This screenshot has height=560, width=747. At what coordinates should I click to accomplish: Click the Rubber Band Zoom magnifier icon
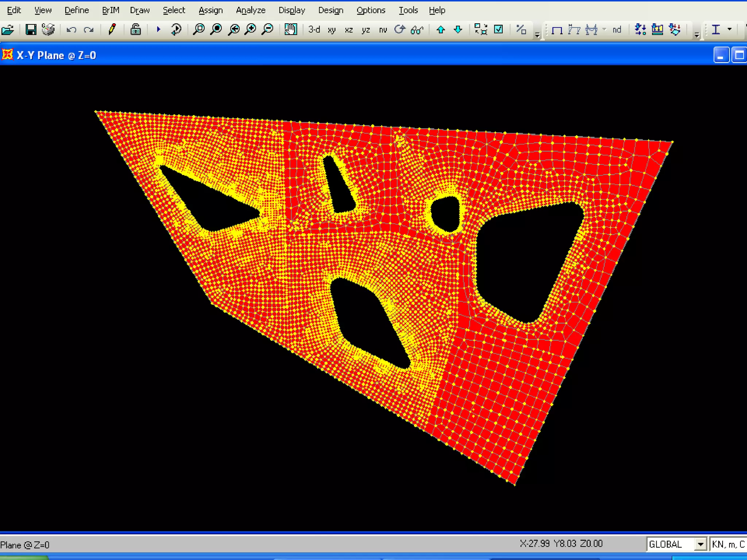(199, 30)
